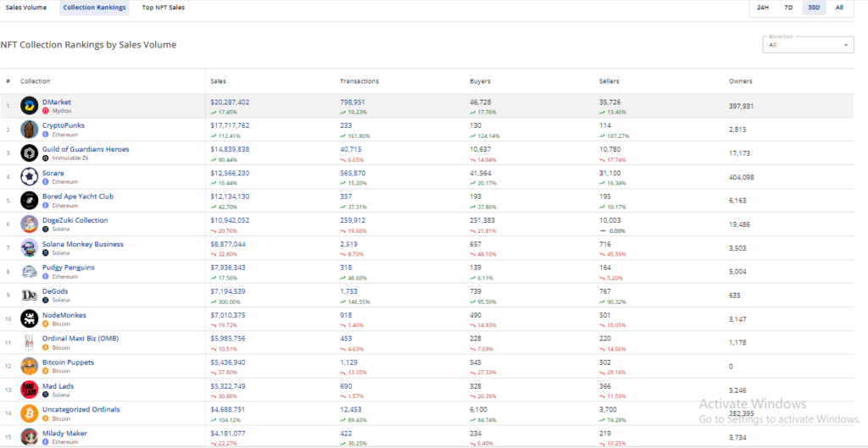The height and width of the screenshot is (448, 868).
Task: Open the Pudgy Penguins link
Action: [69, 268]
